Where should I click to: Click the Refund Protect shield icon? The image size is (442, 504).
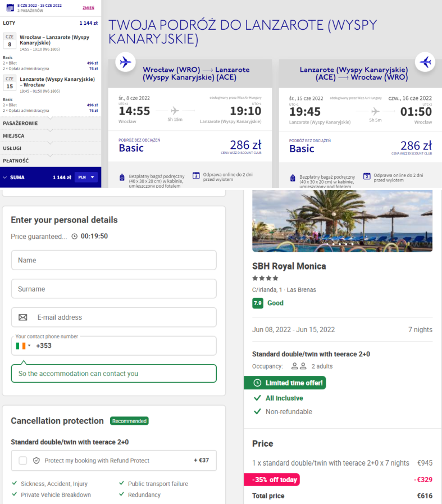tap(37, 461)
